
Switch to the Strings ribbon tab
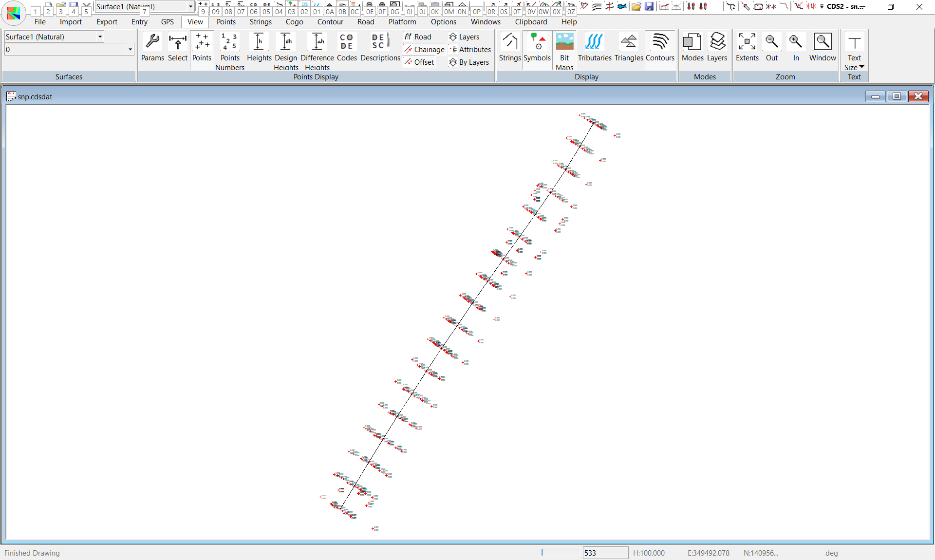coord(261,22)
